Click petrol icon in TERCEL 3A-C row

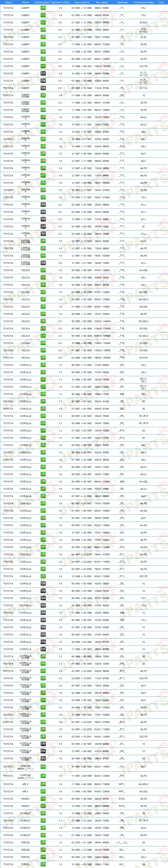43,857
